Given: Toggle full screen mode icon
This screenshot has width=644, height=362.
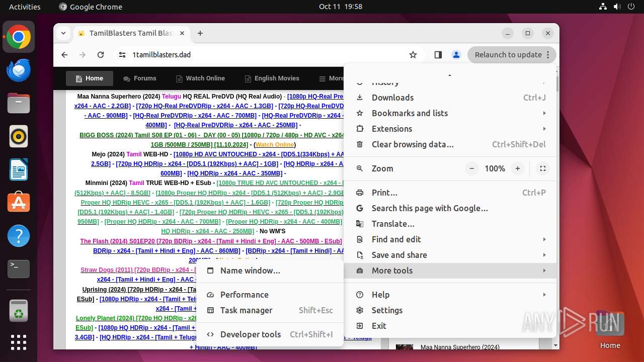Looking at the screenshot, I should point(543,168).
